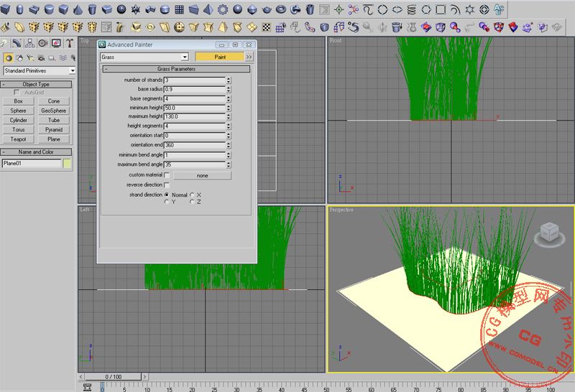This screenshot has height=392, width=575.
Task: Open the Utilities hammer panel tab
Action: point(69,44)
